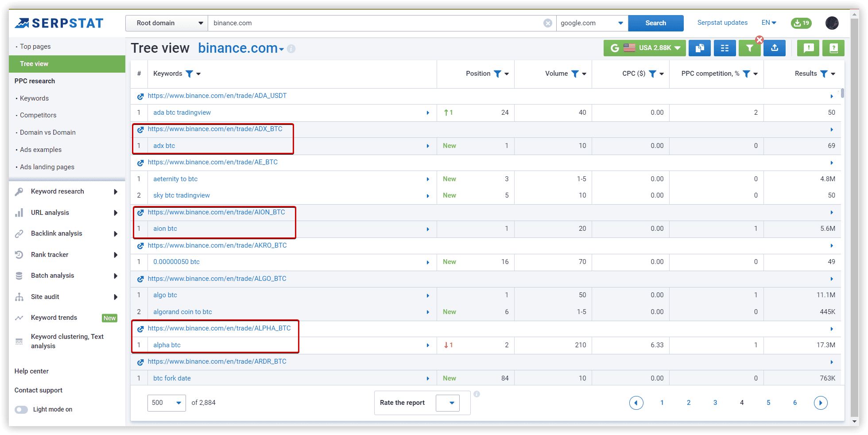868x435 pixels.
Task: Click the CPC column filter funnel
Action: point(652,74)
